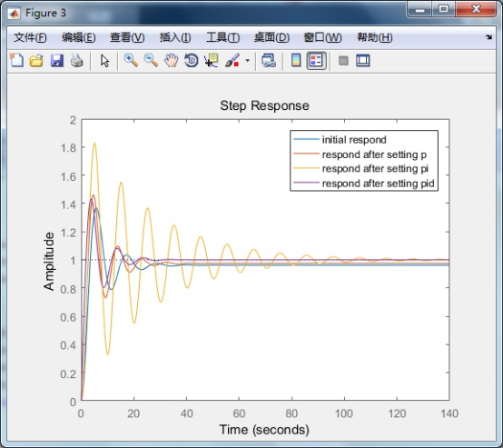This screenshot has width=503, height=448.
Task: Open a file with the folder icon
Action: click(x=36, y=60)
